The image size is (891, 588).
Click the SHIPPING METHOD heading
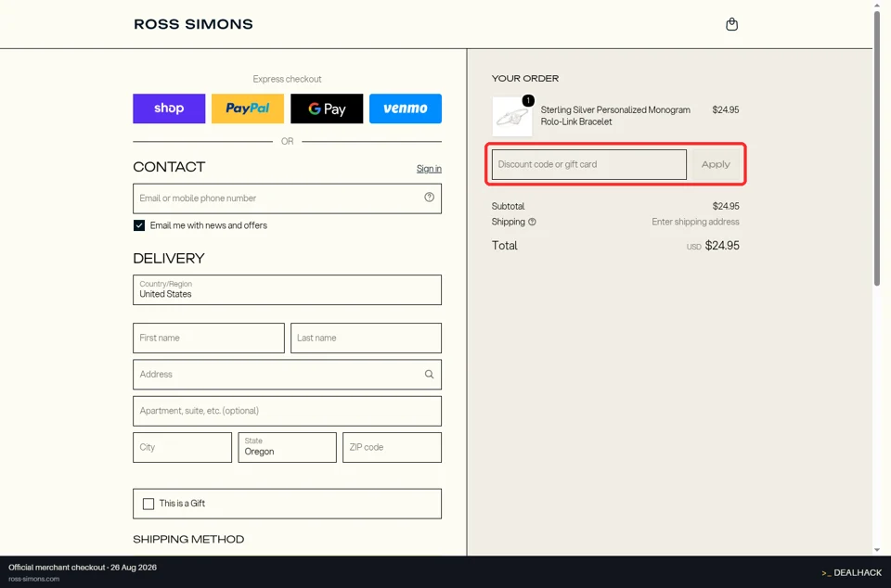(x=188, y=539)
